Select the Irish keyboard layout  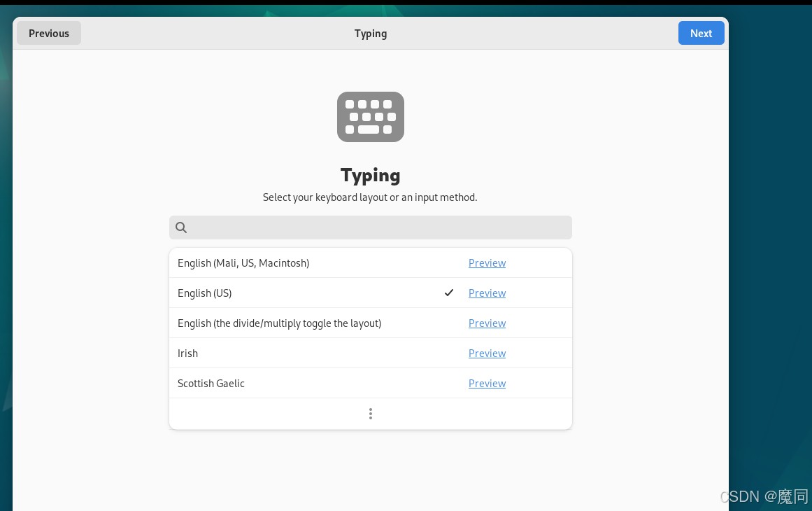370,353
